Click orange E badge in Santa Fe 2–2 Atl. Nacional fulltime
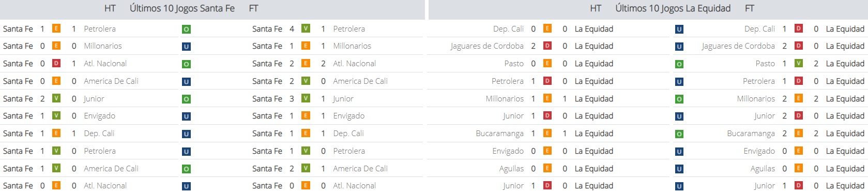Viewport: 868px width, 192px height. pyautogui.click(x=306, y=63)
